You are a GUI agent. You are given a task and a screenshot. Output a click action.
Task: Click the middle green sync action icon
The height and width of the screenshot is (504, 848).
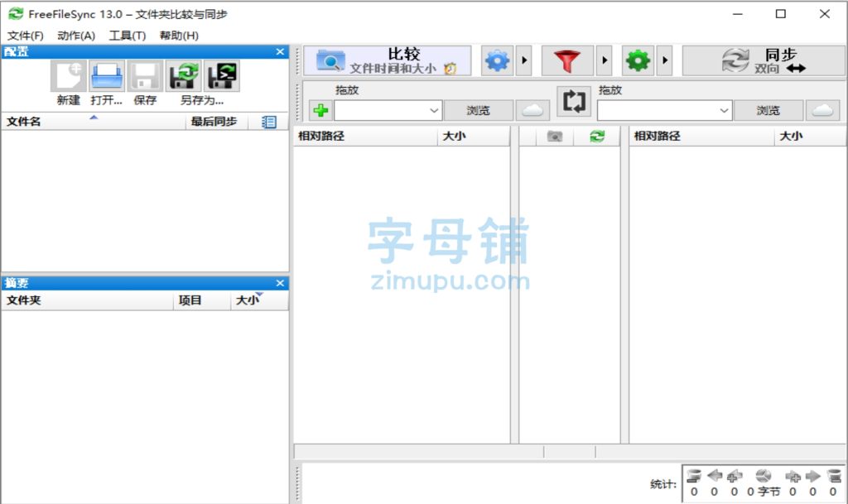(x=597, y=137)
